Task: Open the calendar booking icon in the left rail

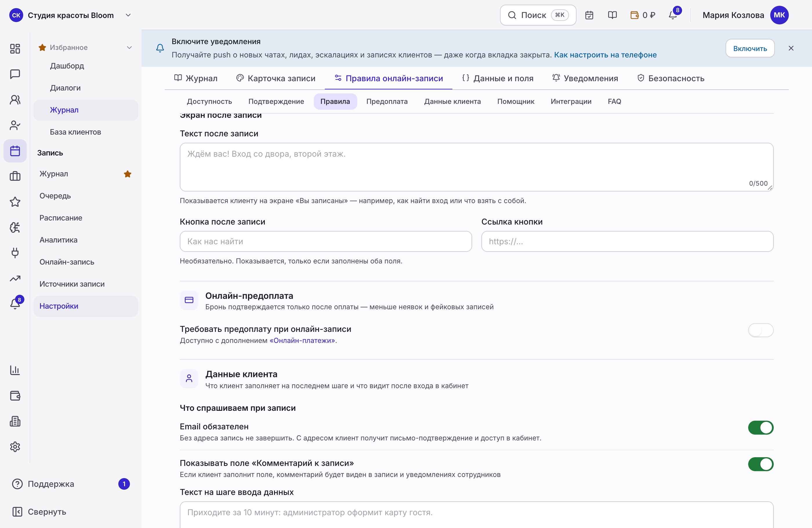Action: click(x=15, y=151)
